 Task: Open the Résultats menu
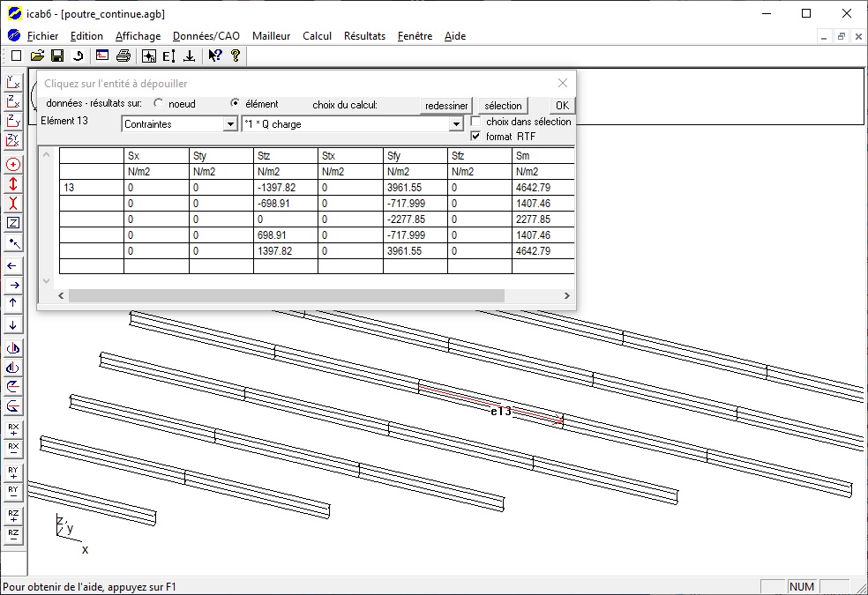click(364, 36)
